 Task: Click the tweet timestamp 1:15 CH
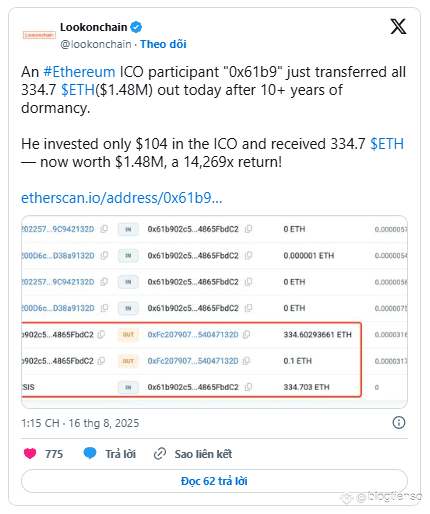click(x=80, y=423)
